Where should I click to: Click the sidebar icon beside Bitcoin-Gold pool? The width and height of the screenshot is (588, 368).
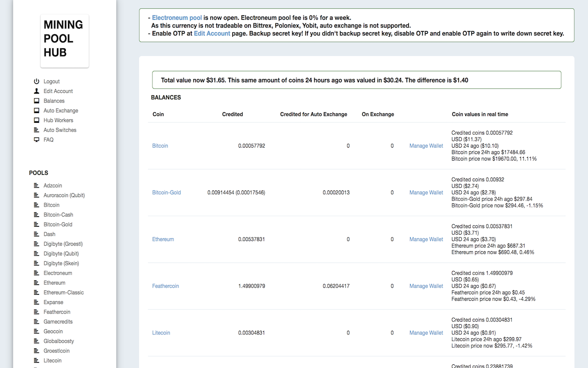pos(37,224)
